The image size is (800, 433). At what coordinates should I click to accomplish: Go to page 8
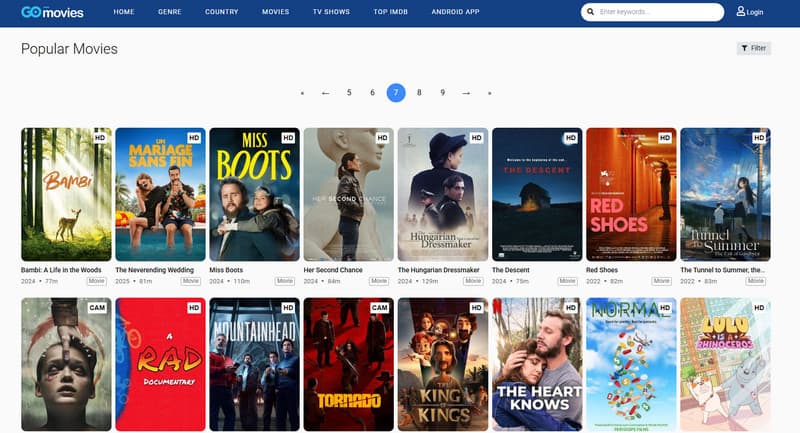pyautogui.click(x=419, y=93)
